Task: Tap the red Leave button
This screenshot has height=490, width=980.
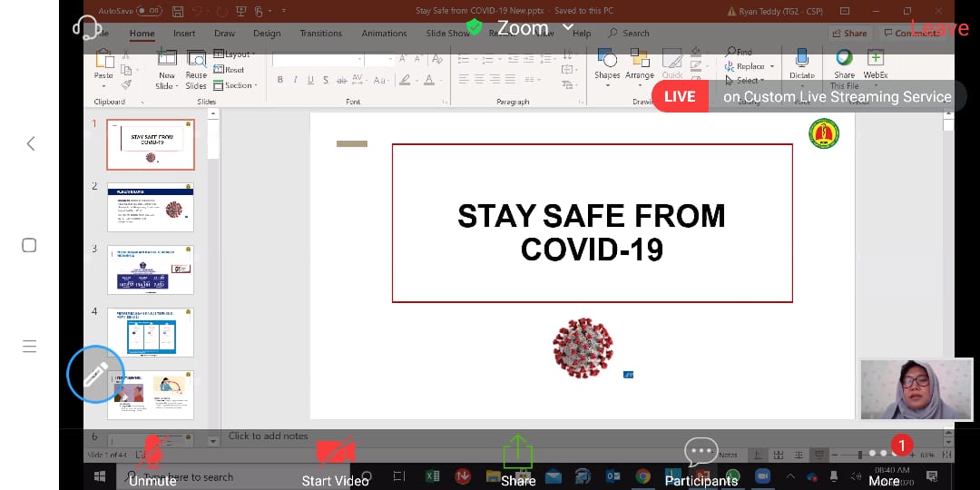Action: pyautogui.click(x=939, y=27)
